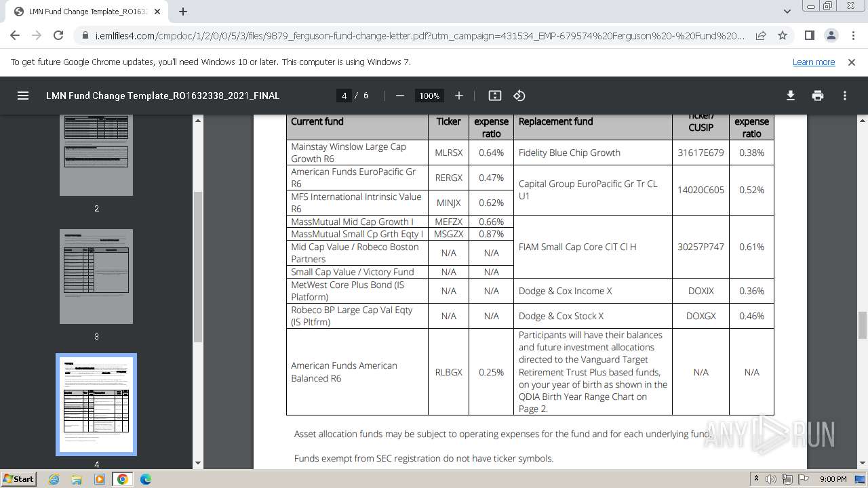Click the 31617E679 CUSIP cell

click(x=701, y=152)
